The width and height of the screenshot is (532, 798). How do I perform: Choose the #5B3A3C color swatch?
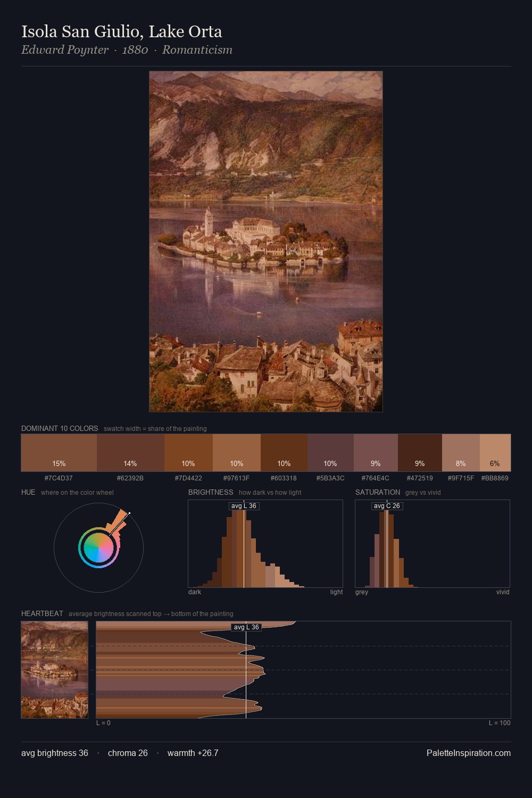coord(330,453)
